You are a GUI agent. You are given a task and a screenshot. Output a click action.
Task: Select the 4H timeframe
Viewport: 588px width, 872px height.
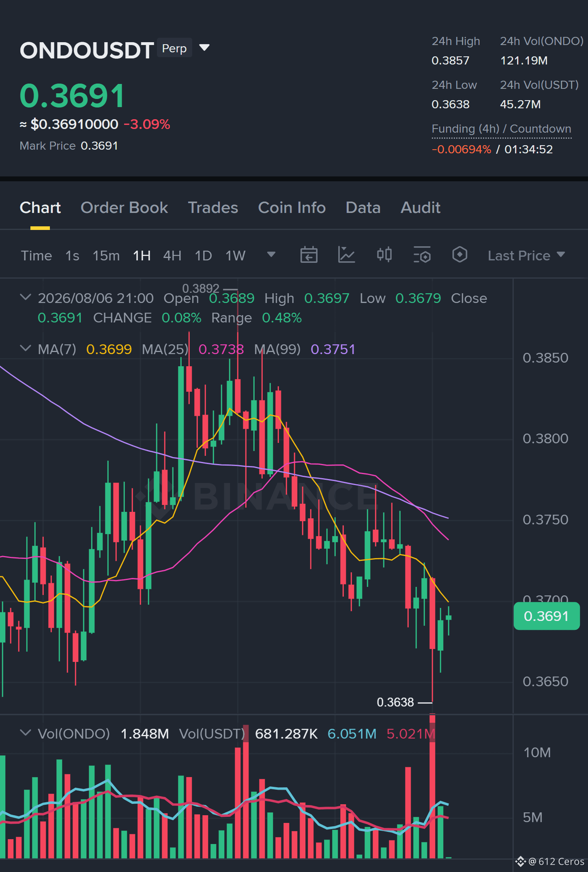pos(172,256)
